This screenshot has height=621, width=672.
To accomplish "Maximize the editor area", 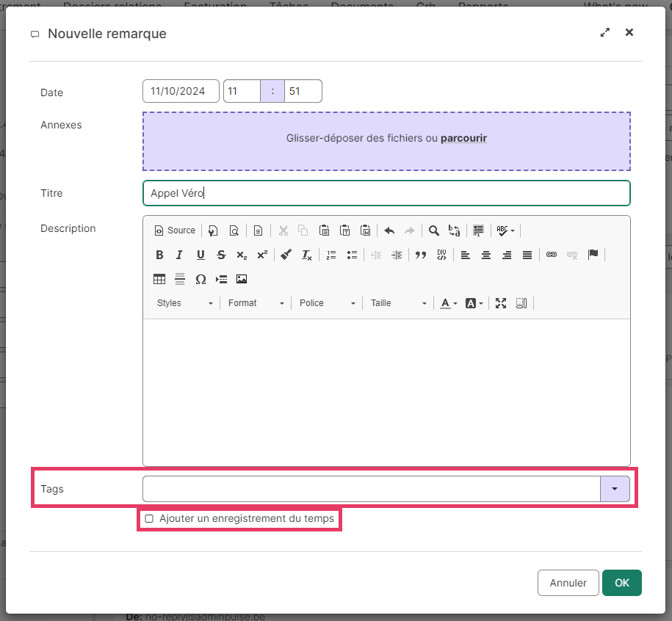I will 501,303.
